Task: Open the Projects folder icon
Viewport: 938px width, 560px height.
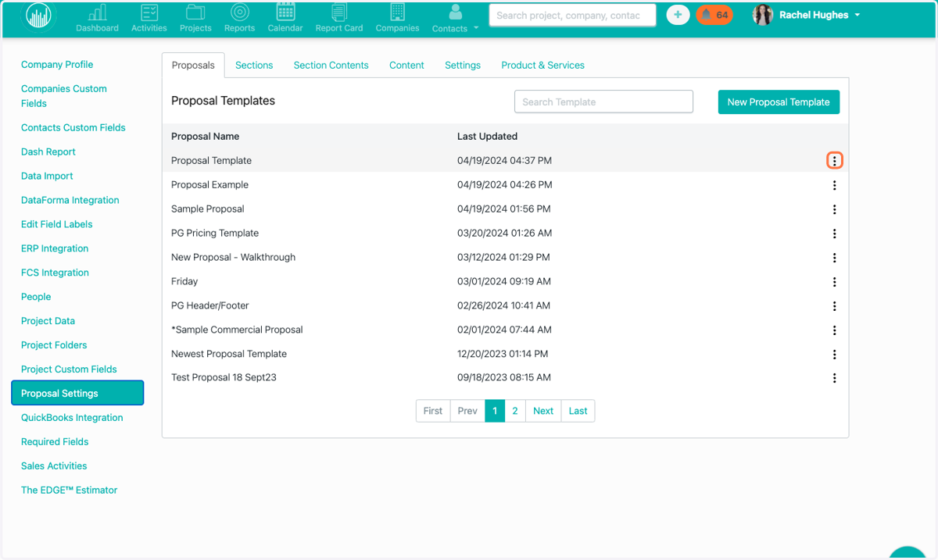Action: click(x=195, y=12)
